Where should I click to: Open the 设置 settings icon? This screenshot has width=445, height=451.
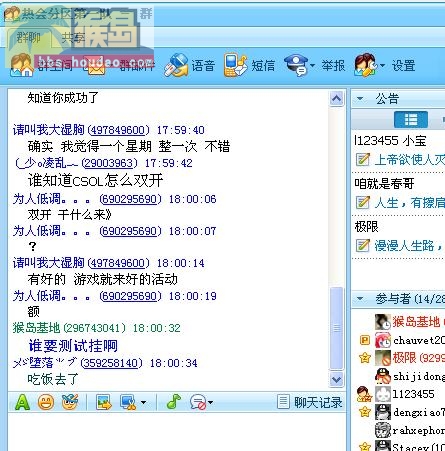(x=365, y=65)
